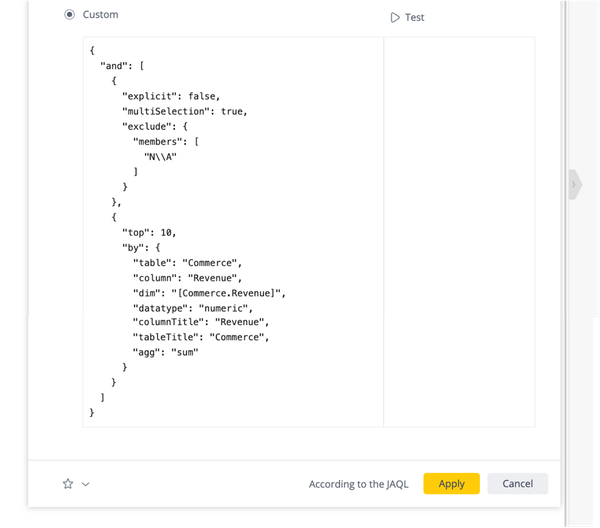Click the "and": [ line in JSON
The width and height of the screenshot is (600, 528).
pyautogui.click(x=122, y=66)
